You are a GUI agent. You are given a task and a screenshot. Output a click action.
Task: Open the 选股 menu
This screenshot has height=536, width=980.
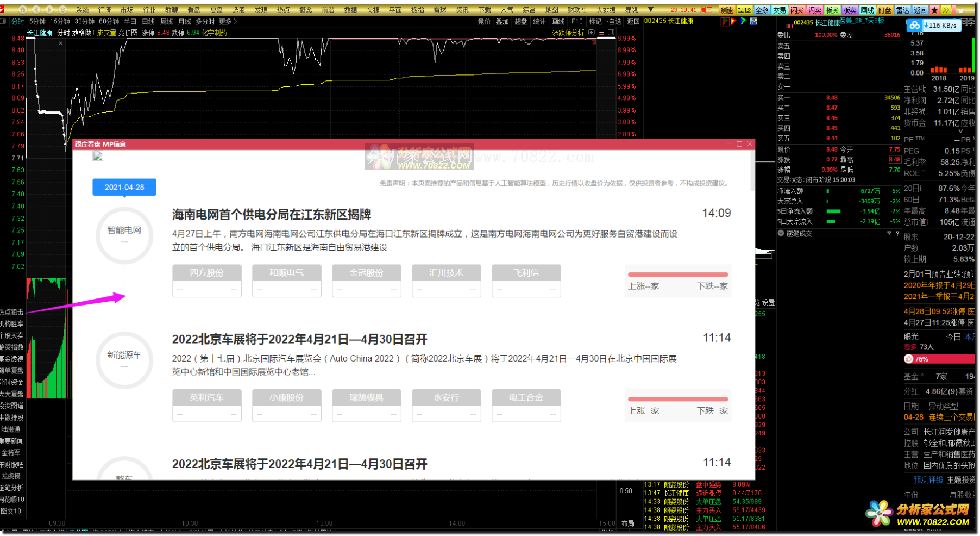click(x=238, y=10)
